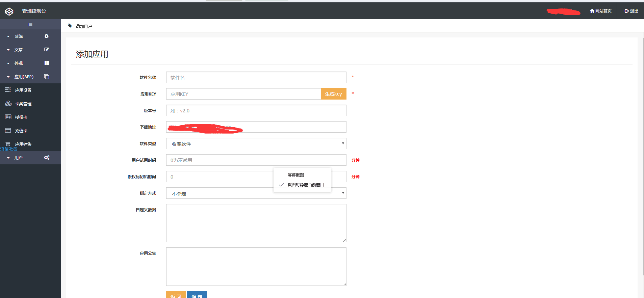Click the 添加用户 breadcrumb text

point(84,26)
